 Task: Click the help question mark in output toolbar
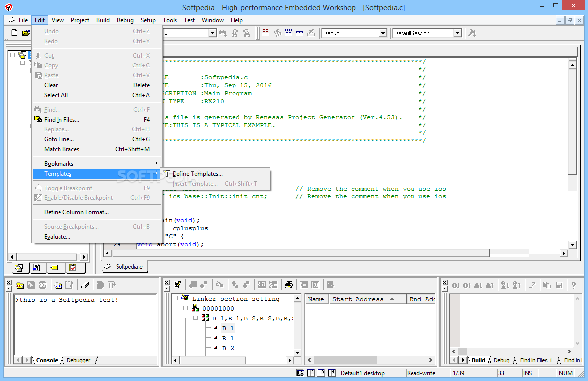coord(574,285)
